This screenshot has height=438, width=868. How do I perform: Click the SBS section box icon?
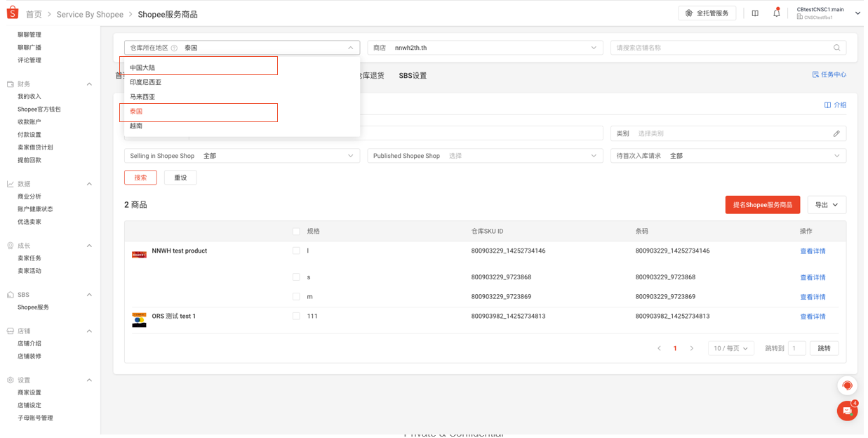[11, 295]
